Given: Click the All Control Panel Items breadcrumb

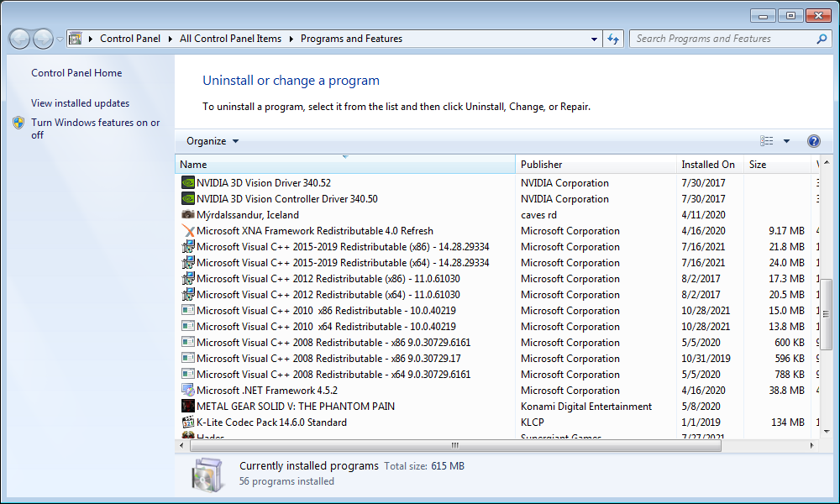Looking at the screenshot, I should 230,39.
